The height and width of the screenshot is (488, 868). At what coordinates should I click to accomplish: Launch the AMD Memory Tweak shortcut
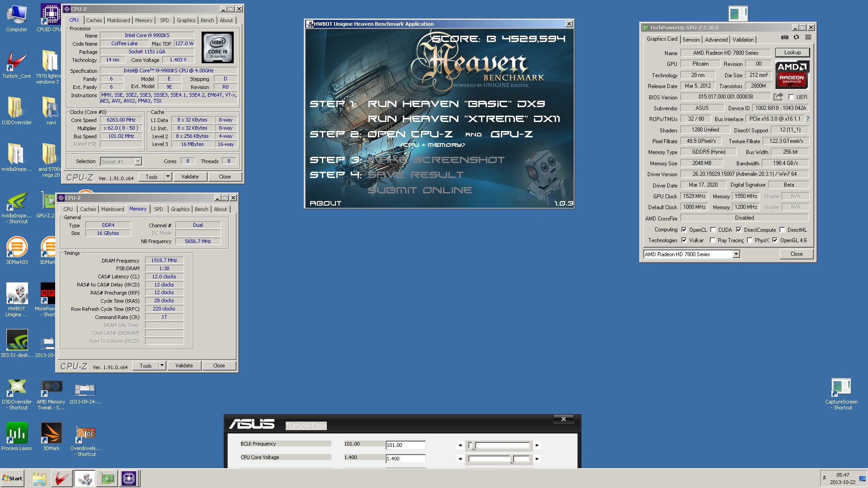(51, 395)
